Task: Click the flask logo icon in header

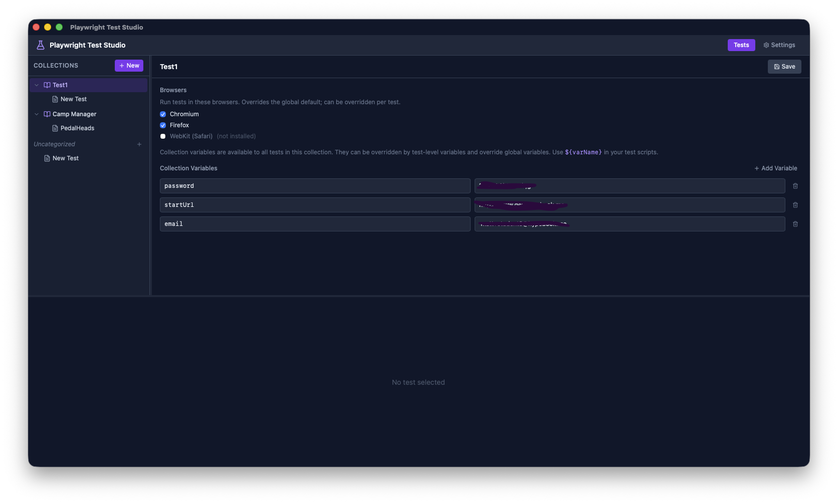Action: pyautogui.click(x=41, y=45)
